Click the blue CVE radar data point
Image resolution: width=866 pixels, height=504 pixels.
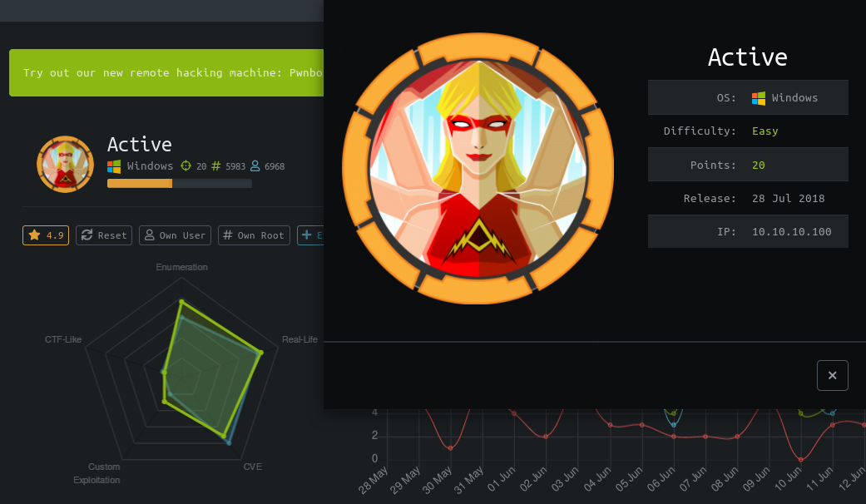(x=229, y=442)
